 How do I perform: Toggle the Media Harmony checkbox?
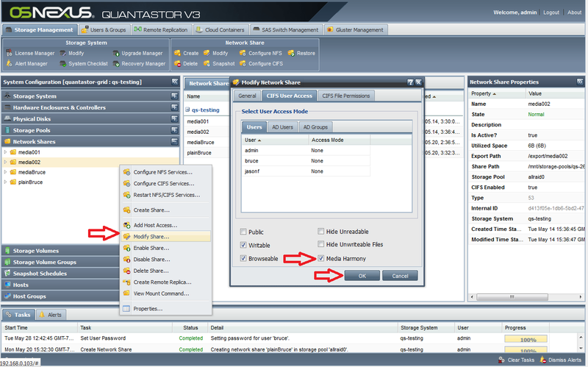point(320,259)
